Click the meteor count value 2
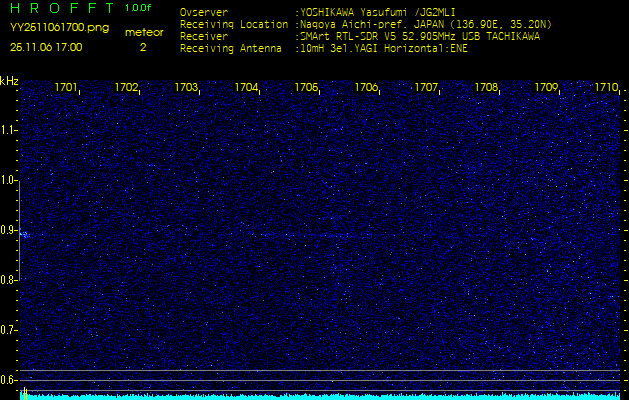The height and width of the screenshot is (400, 629). coord(142,47)
